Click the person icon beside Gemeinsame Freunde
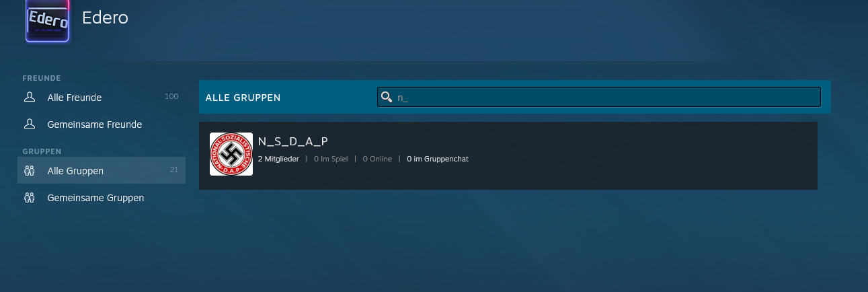868x292 pixels. (30, 124)
